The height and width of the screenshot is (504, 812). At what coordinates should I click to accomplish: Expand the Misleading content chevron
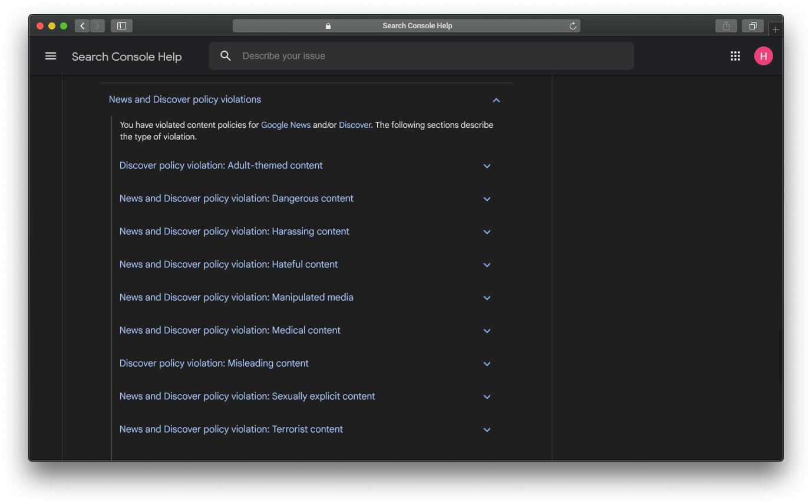487,364
